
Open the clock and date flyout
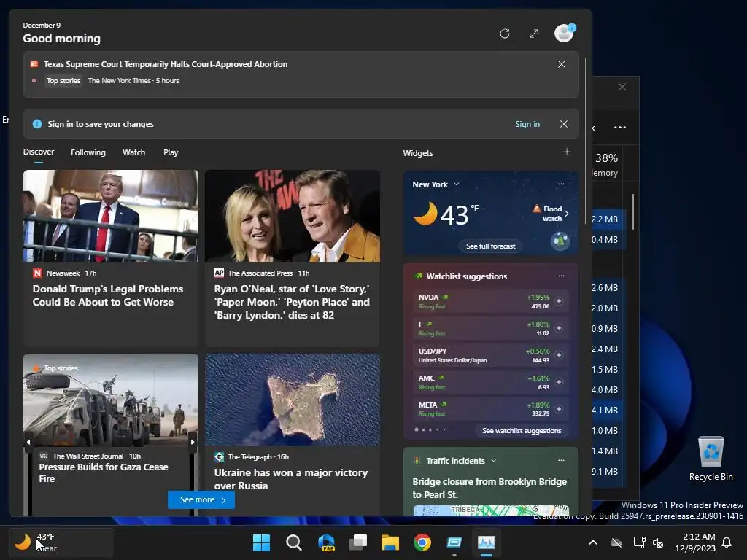(695, 542)
